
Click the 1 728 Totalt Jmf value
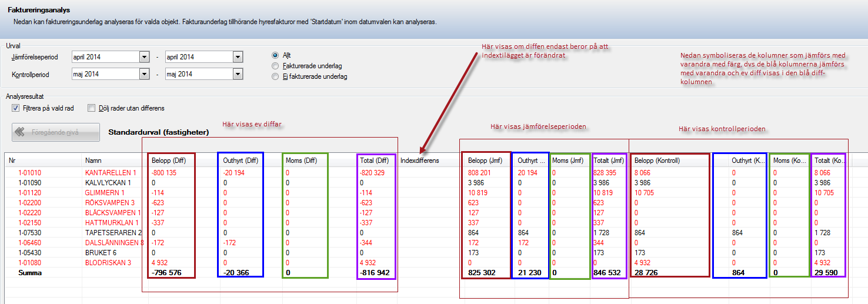[x=602, y=233]
